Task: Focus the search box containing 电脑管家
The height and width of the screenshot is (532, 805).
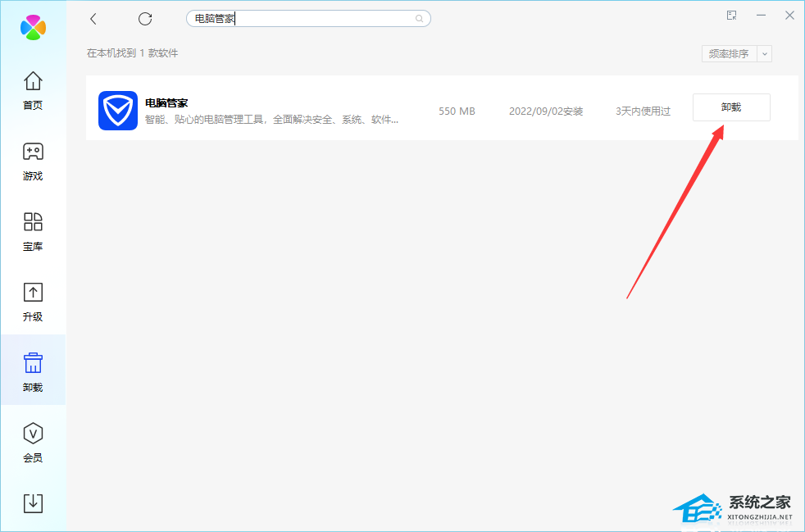Action: click(x=308, y=19)
